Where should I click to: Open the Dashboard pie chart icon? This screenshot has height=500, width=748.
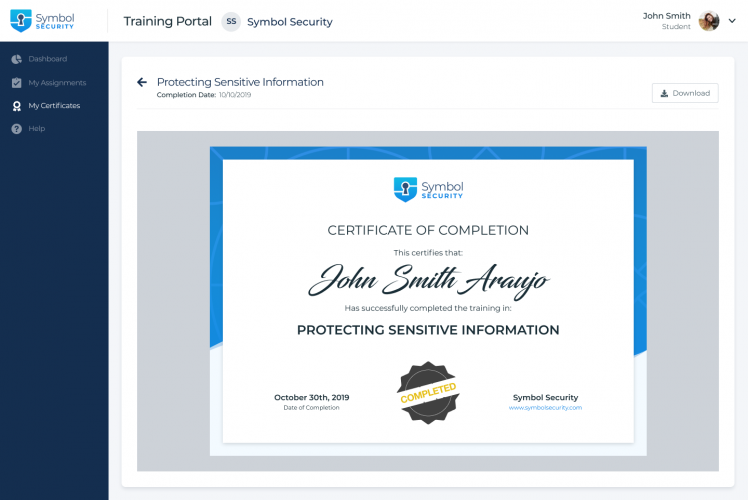point(17,59)
